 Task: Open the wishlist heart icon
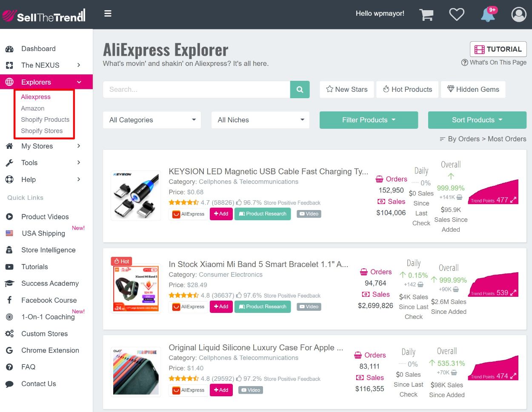pyautogui.click(x=457, y=14)
